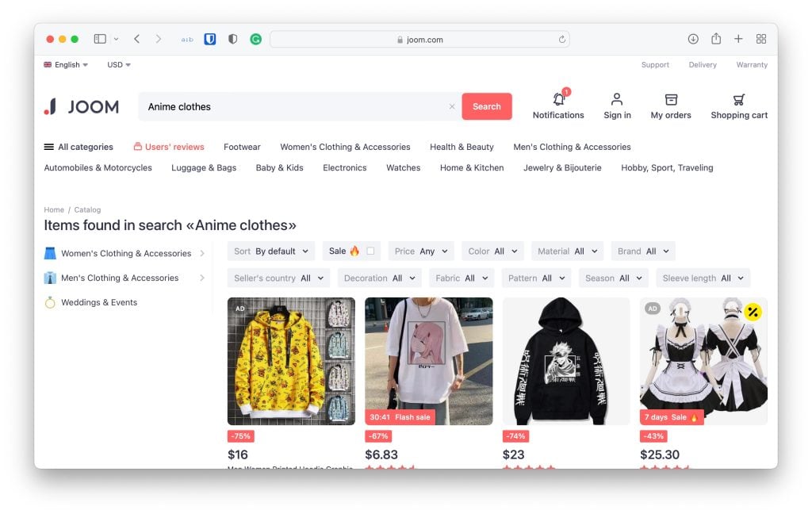Open the sidebar dropdown chevron in Safari toolbar
Screen dimensions: 812x514
tap(116, 39)
